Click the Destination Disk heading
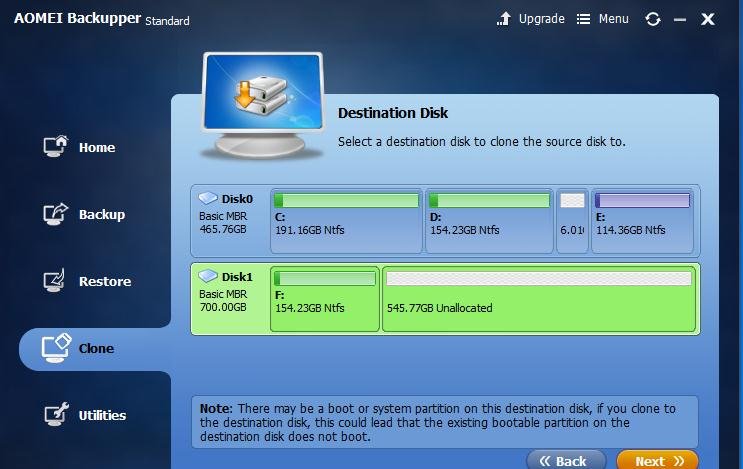Screen dimensions: 743x469 click(393, 113)
